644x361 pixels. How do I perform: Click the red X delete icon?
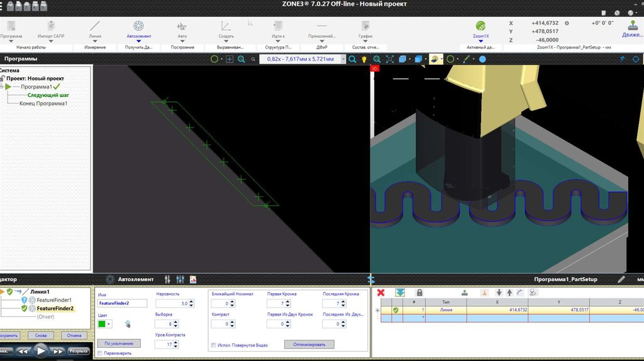[x=380, y=292]
